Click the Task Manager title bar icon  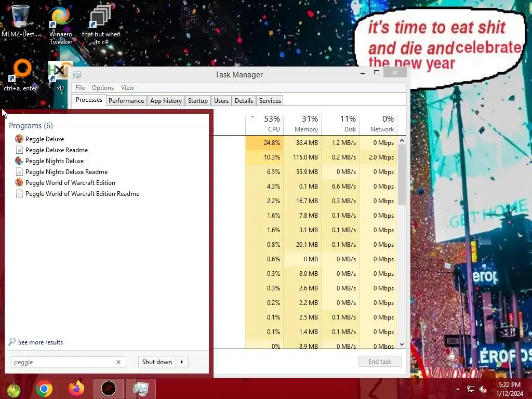coord(77,75)
